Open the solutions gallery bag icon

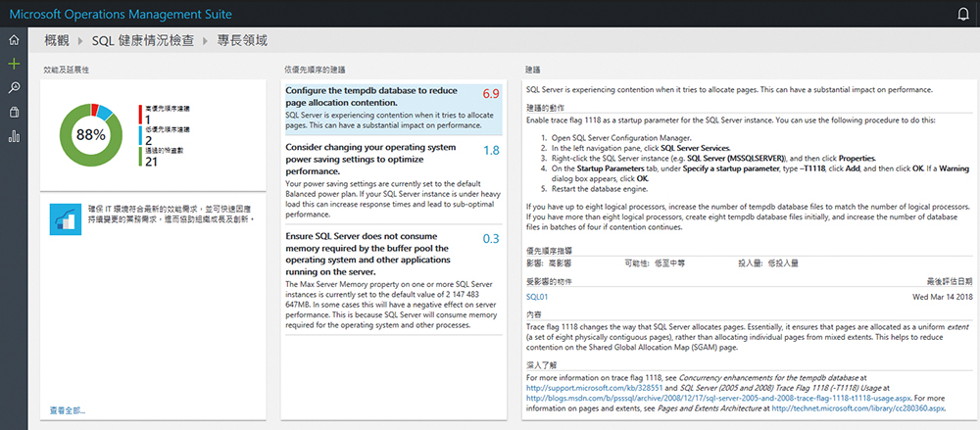(14, 112)
